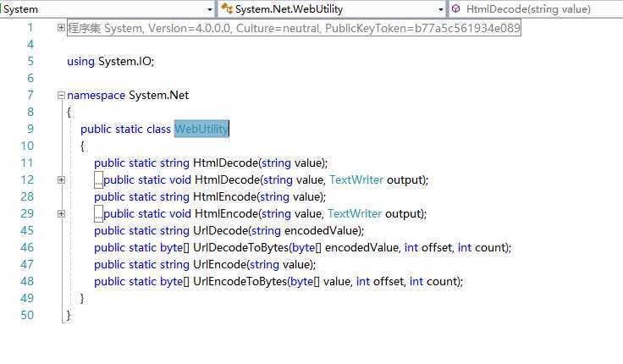Click the UrlDecode method name

coord(221,230)
